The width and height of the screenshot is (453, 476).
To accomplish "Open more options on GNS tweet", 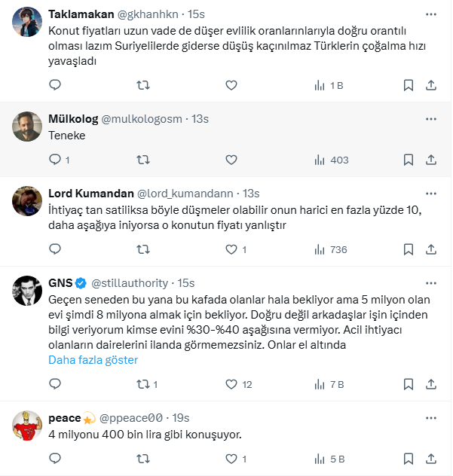I will point(430,282).
